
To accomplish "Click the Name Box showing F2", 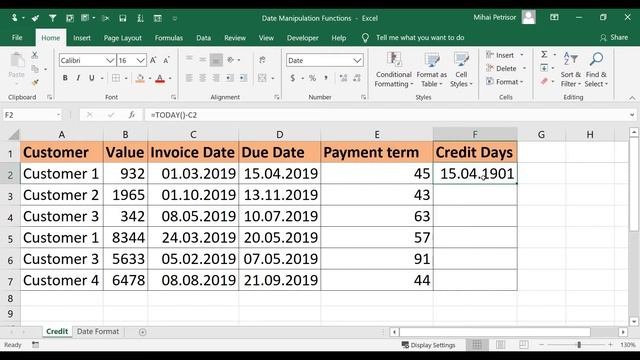I will pyautogui.click(x=32, y=115).
